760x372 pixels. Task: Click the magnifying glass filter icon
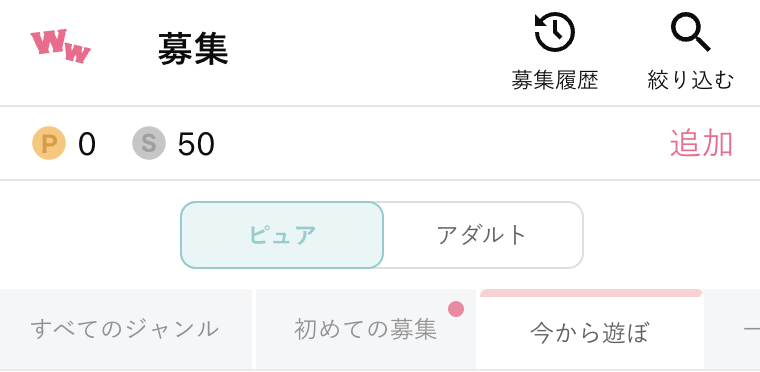[x=690, y=32]
